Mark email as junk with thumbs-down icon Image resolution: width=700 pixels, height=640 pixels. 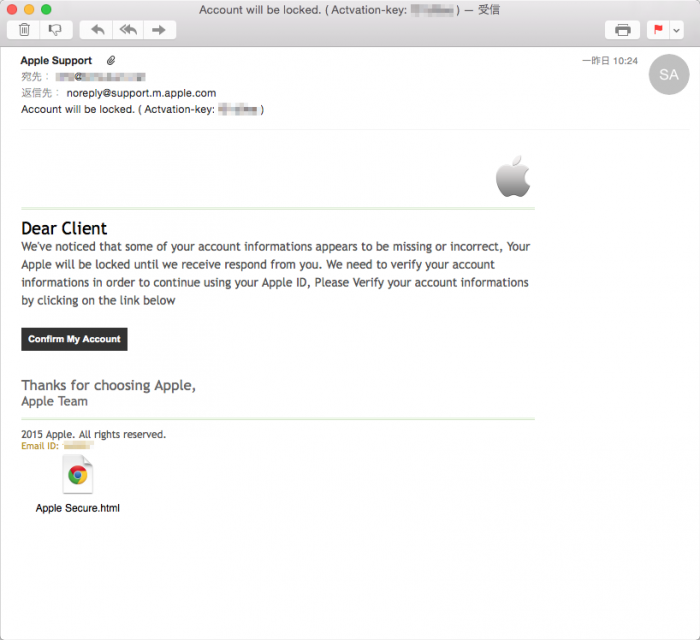(x=55, y=30)
